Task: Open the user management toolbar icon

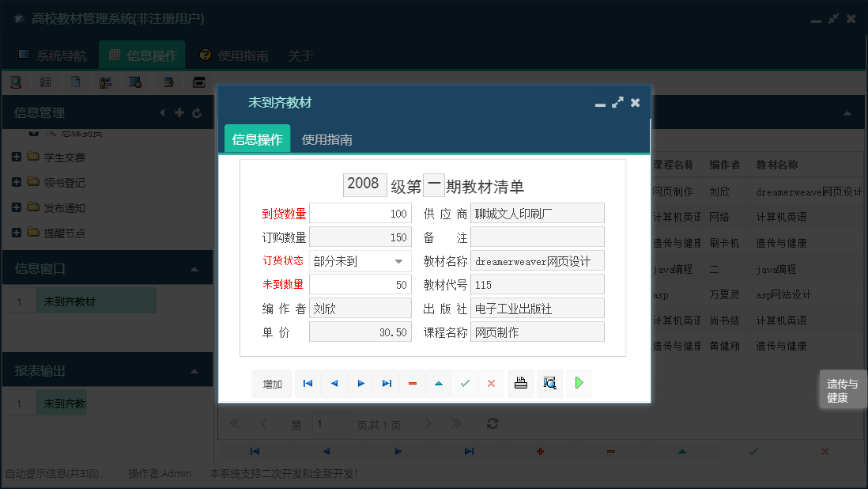Action: point(105,81)
